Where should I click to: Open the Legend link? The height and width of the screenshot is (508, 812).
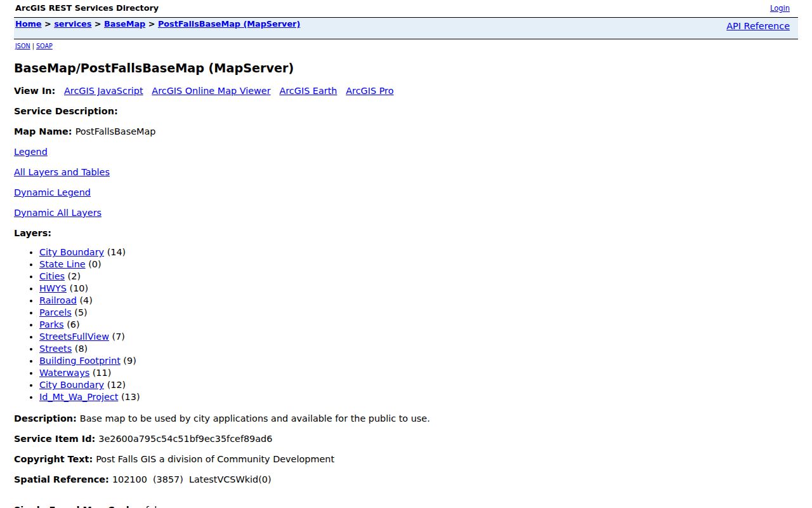click(30, 152)
